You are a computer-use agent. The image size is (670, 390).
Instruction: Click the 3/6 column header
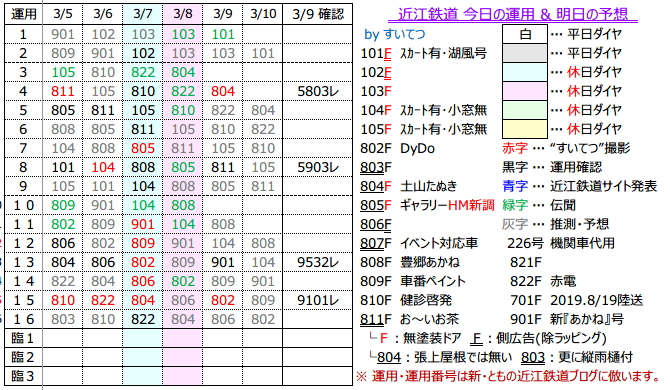(x=103, y=14)
